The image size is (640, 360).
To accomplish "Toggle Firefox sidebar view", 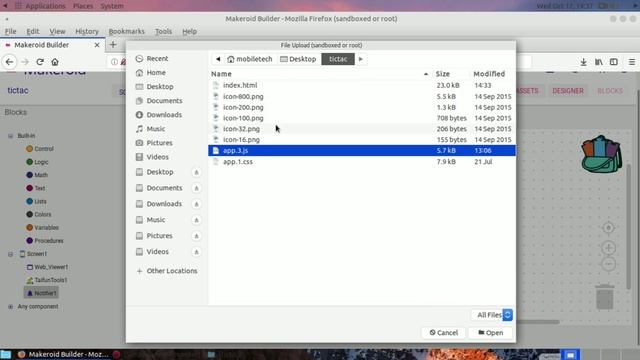I will coord(613,62).
